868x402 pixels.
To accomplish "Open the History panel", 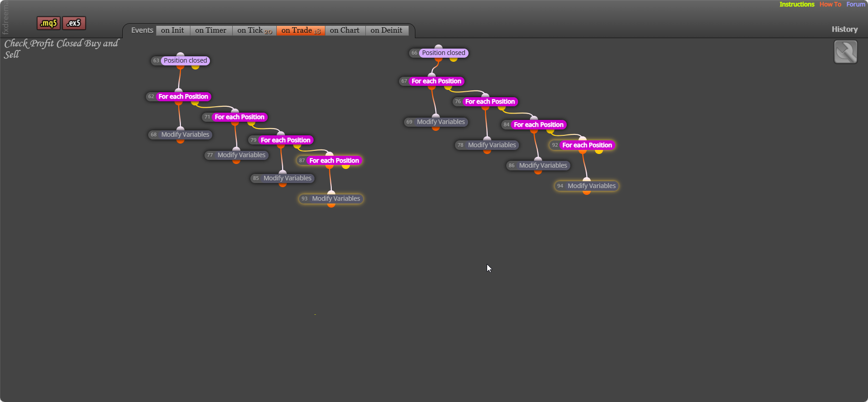I will tap(845, 29).
